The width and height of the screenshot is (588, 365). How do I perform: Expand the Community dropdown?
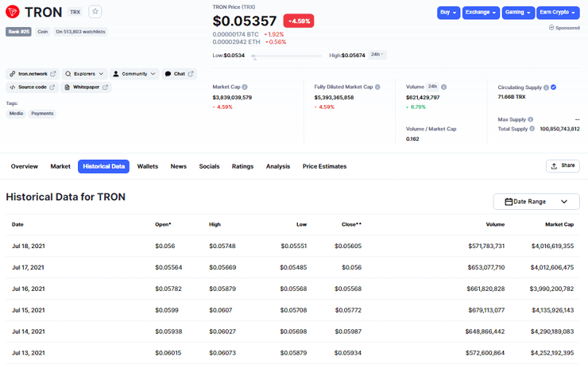point(134,74)
